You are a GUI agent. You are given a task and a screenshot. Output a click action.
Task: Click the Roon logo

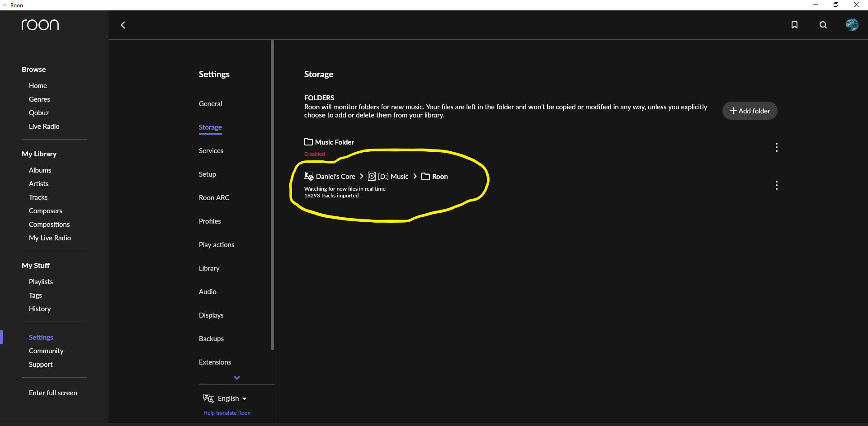pos(40,25)
